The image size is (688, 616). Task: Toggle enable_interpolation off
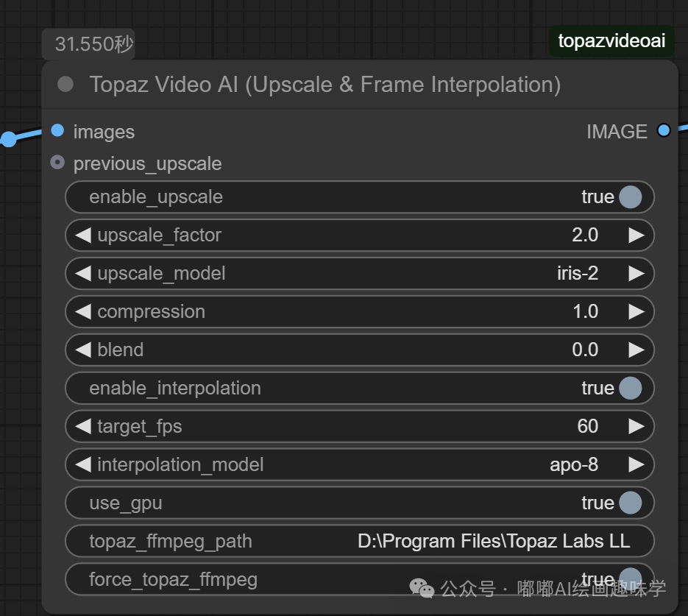[x=631, y=389]
